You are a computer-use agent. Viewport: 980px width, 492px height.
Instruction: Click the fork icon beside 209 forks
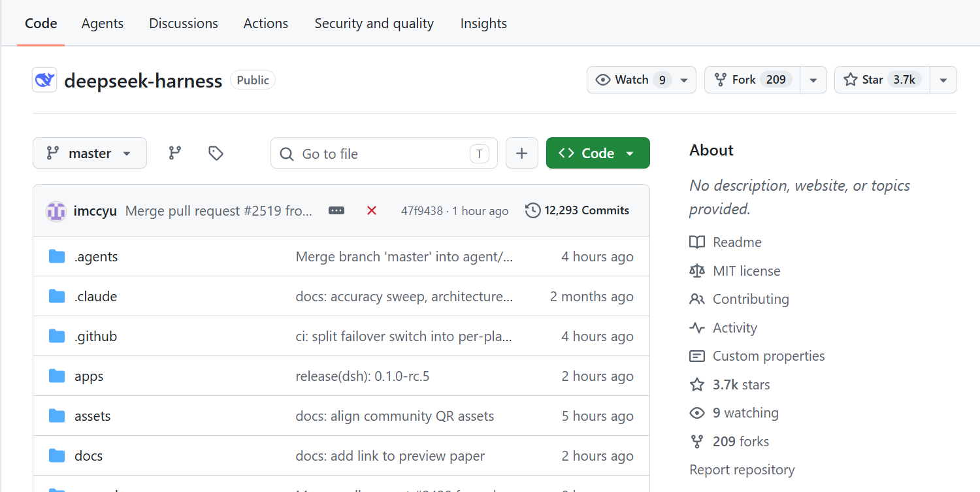coord(697,442)
